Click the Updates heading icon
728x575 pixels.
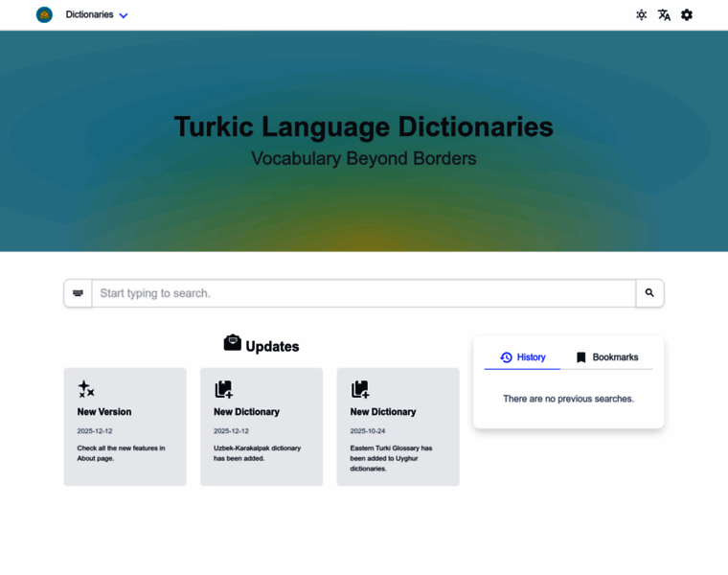pos(232,343)
